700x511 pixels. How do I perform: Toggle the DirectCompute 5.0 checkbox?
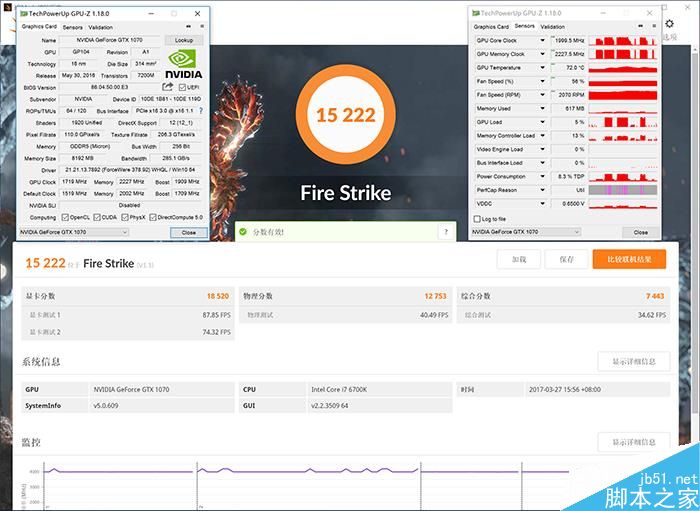point(153,217)
